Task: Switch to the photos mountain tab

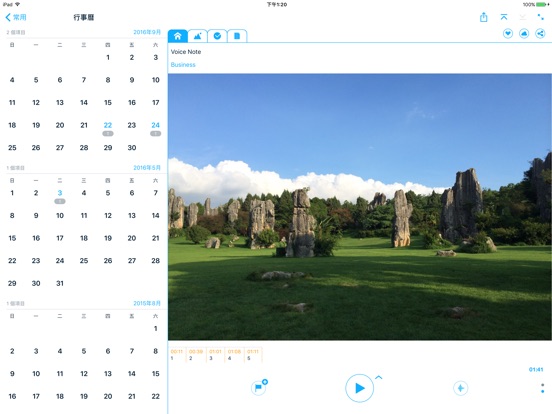Action: click(197, 36)
